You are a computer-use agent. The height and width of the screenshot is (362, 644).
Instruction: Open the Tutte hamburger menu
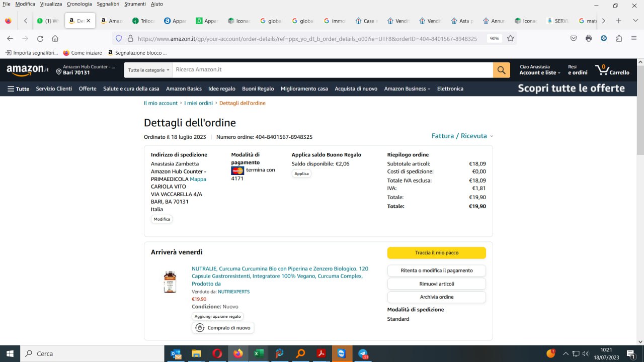18,89
